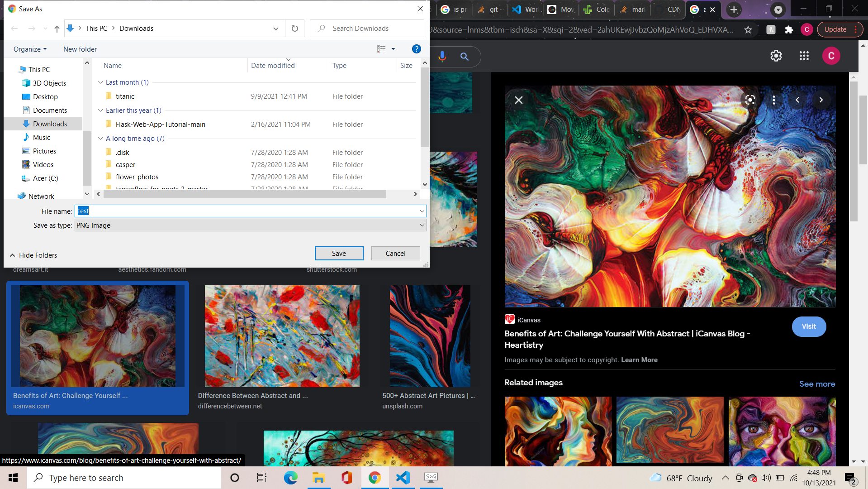The width and height of the screenshot is (868, 489).
Task: Open Google settings gear icon
Action: [776, 56]
